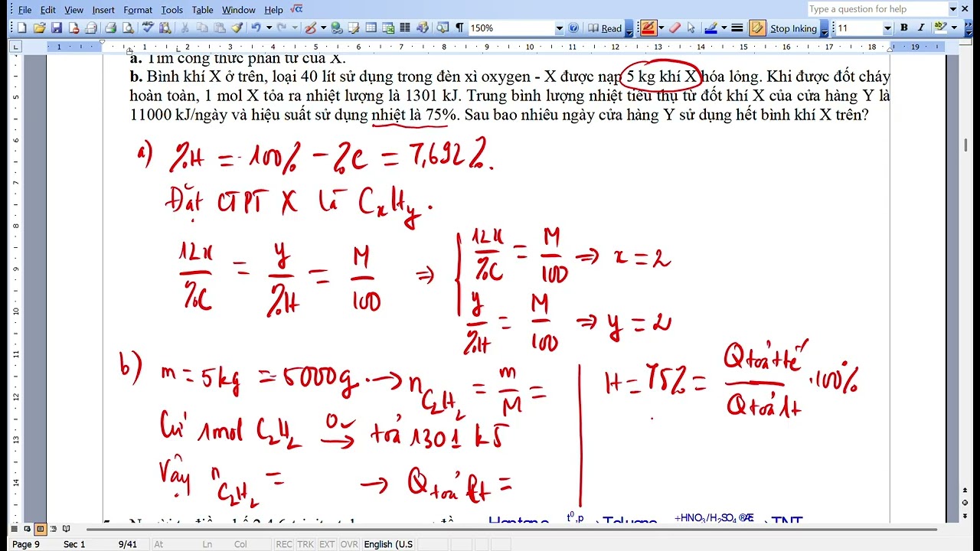The width and height of the screenshot is (980, 551).
Task: Open ink Line Style thickness selector
Action: (x=737, y=28)
